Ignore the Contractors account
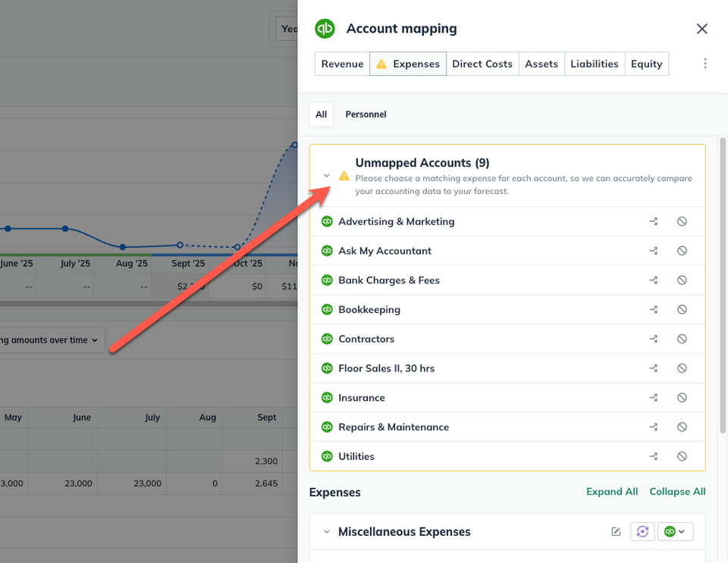The height and width of the screenshot is (563, 728). coord(682,339)
